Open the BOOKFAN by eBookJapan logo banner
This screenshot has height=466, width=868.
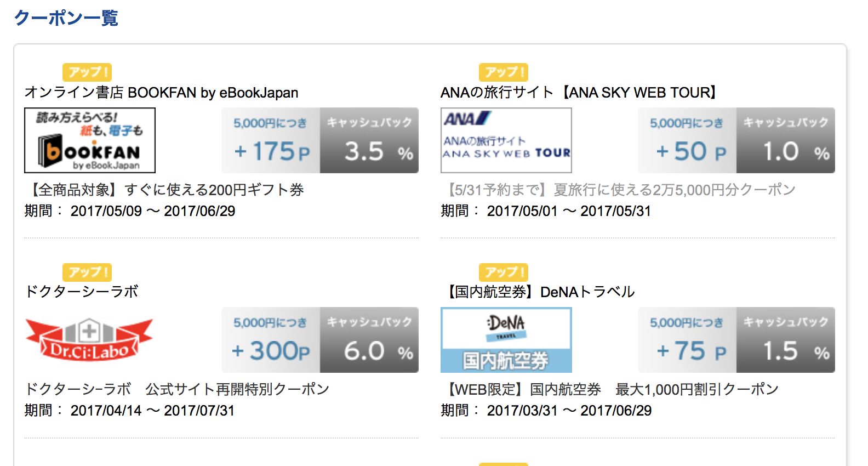[90, 140]
